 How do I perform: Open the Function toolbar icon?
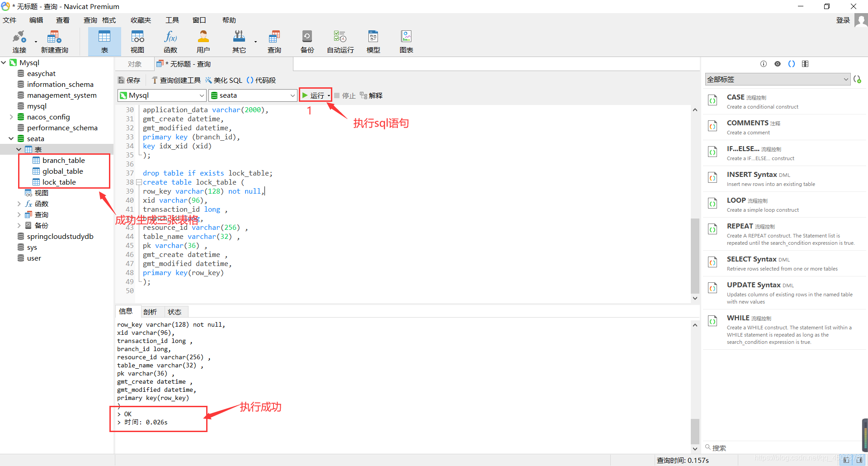(x=170, y=42)
